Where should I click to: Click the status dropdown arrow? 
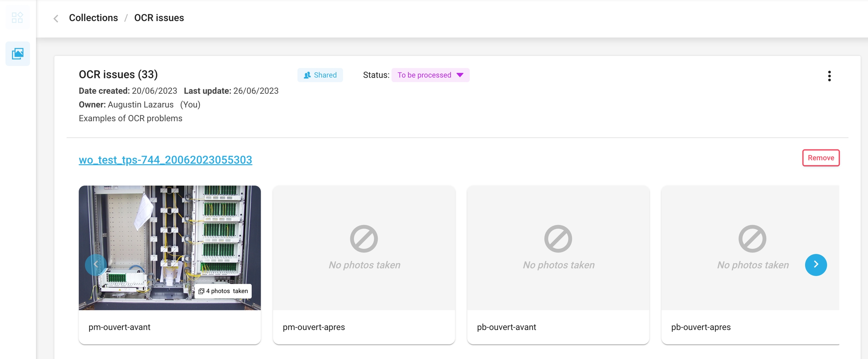tap(460, 75)
